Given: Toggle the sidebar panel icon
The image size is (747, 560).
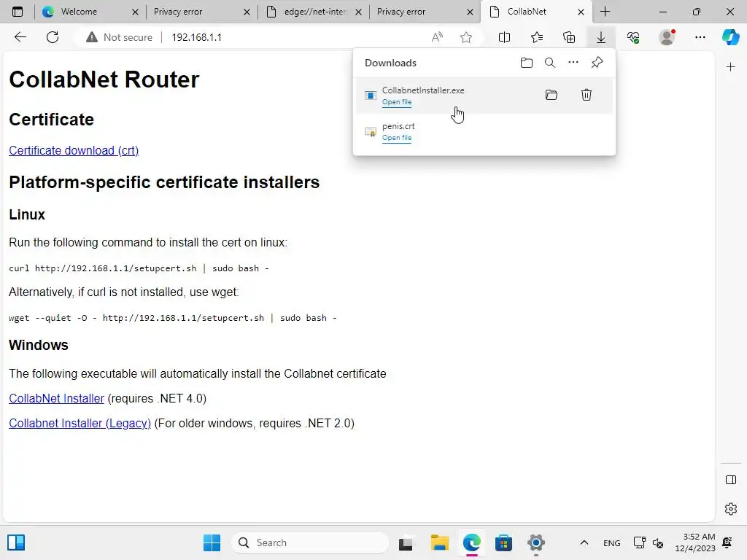Looking at the screenshot, I should pyautogui.click(x=730, y=480).
